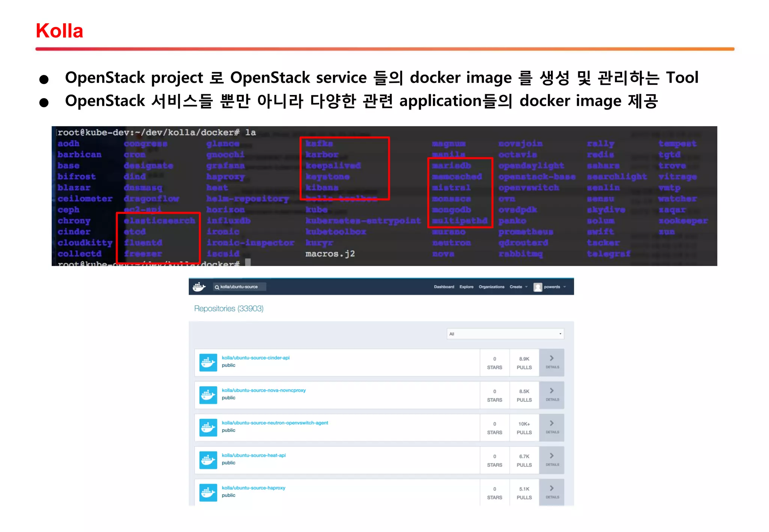Open the Organizations menu item

click(492, 287)
